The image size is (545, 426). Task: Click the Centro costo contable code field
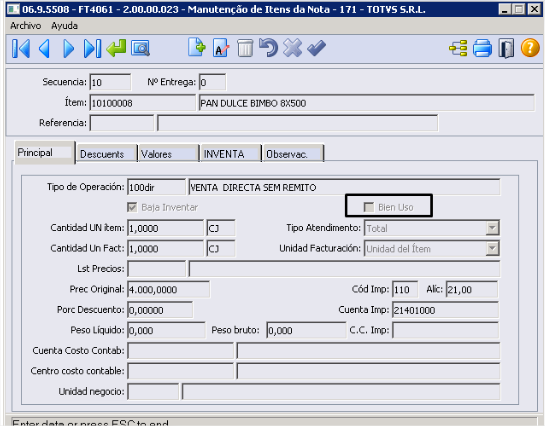tap(180, 371)
